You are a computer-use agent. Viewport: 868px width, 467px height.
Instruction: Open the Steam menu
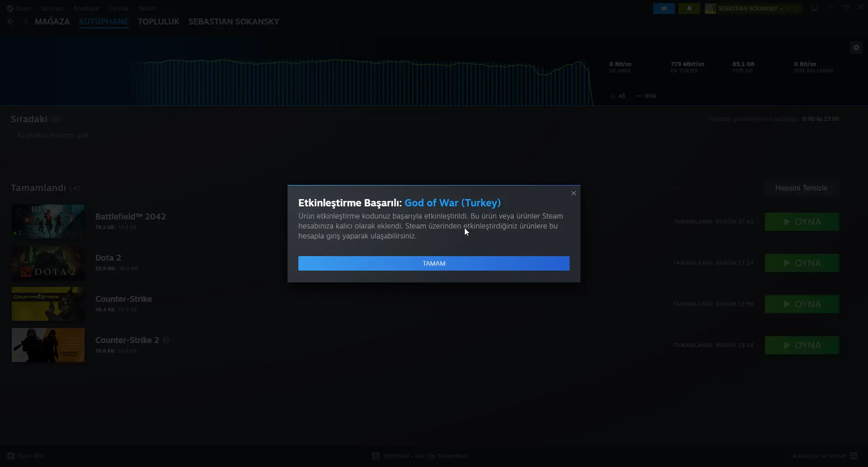19,8
